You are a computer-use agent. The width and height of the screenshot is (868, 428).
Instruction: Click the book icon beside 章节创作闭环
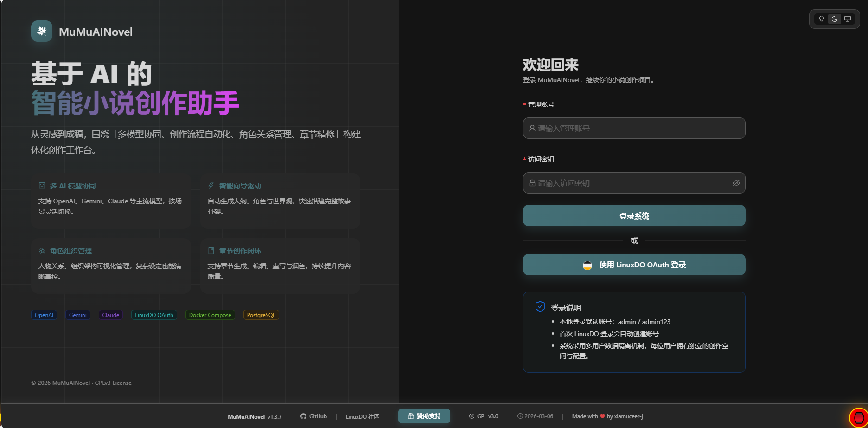[x=211, y=251]
